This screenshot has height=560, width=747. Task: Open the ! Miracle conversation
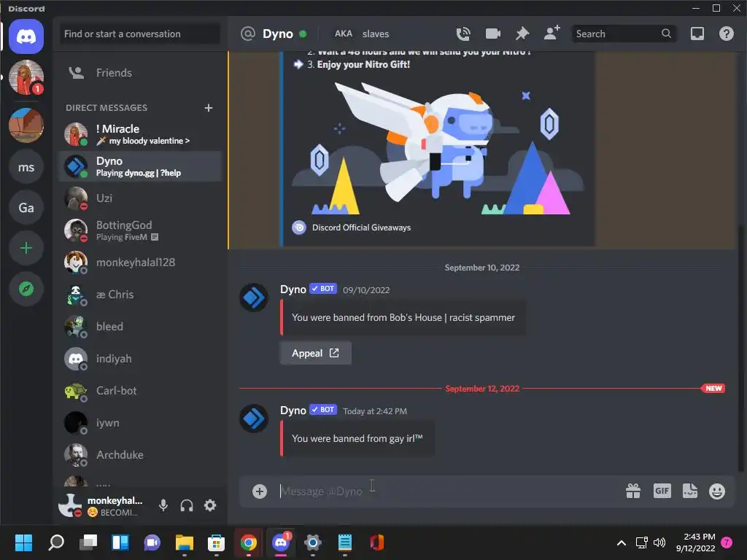141,134
